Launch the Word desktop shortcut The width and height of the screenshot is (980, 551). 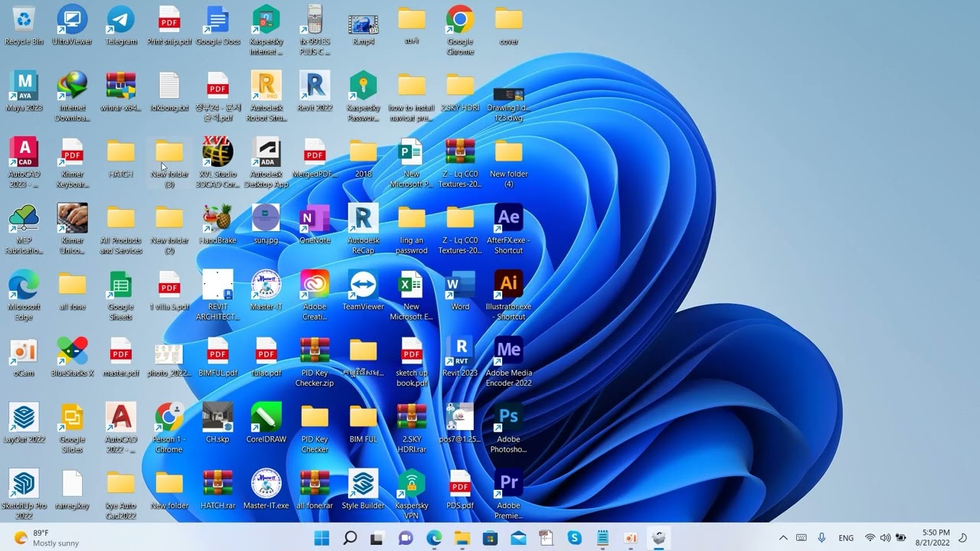pos(460,291)
